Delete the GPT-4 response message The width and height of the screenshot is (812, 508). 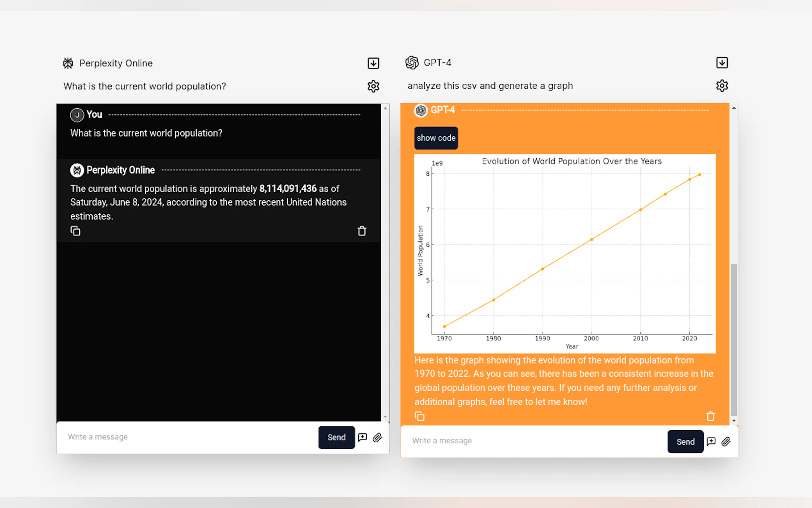(710, 417)
